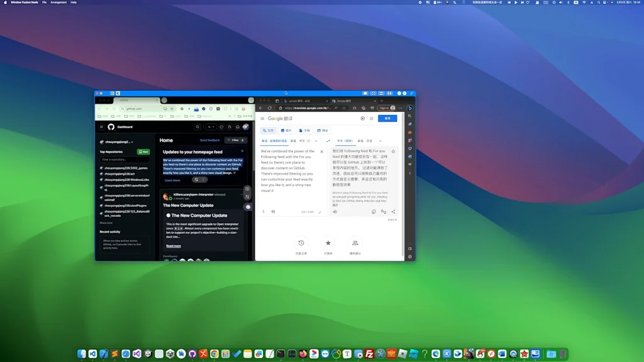Click the Send feedback link on GitHub Home
This screenshot has height=362, width=644.
coord(210,140)
